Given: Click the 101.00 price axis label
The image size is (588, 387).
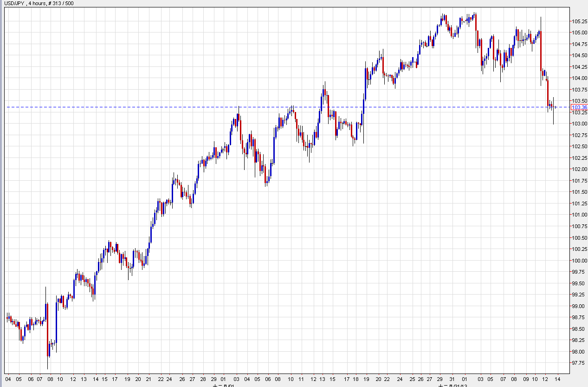Looking at the screenshot, I should click(579, 215).
